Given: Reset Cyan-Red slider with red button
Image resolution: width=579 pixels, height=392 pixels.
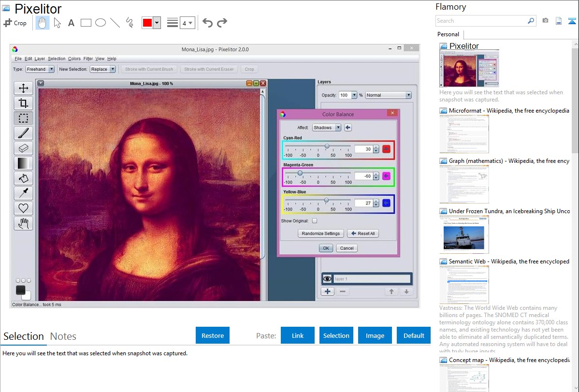Looking at the screenshot, I should (x=386, y=149).
